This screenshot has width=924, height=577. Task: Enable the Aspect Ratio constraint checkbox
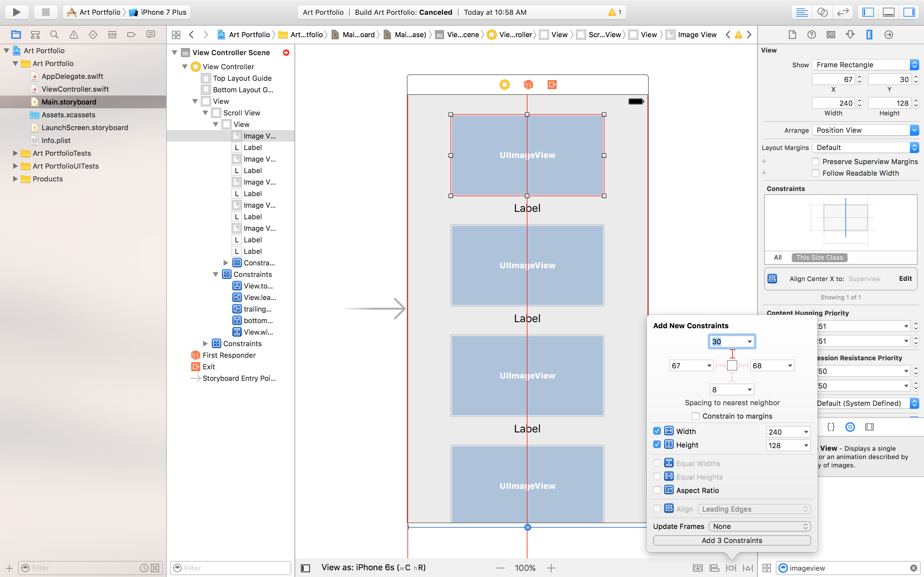pos(657,490)
